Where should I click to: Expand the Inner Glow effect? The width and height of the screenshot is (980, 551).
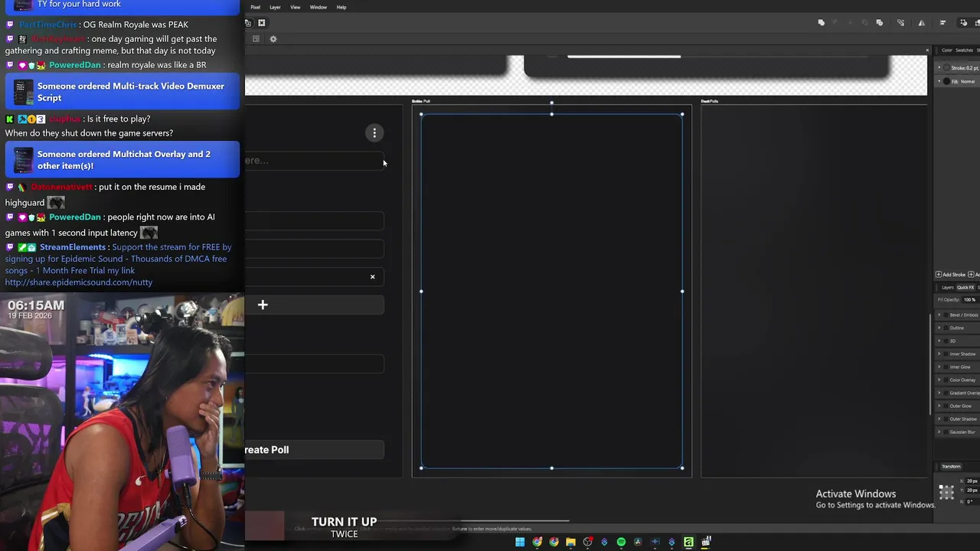pyautogui.click(x=939, y=367)
